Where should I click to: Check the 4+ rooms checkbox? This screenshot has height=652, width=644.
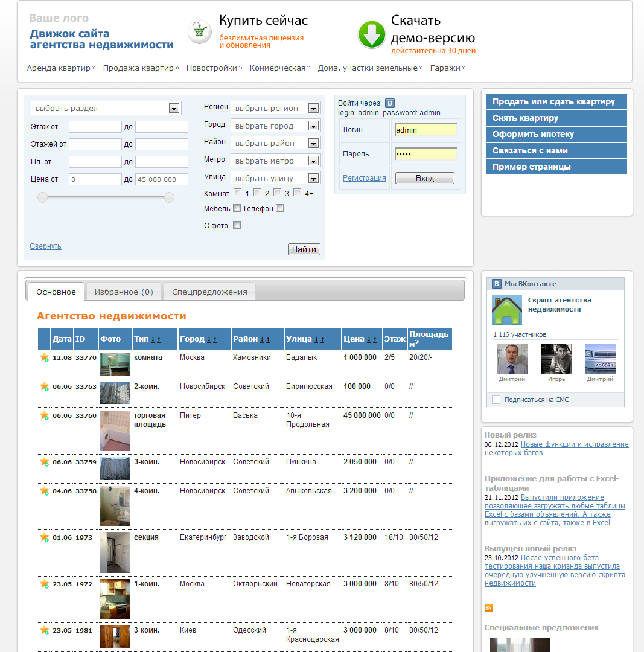tap(298, 193)
